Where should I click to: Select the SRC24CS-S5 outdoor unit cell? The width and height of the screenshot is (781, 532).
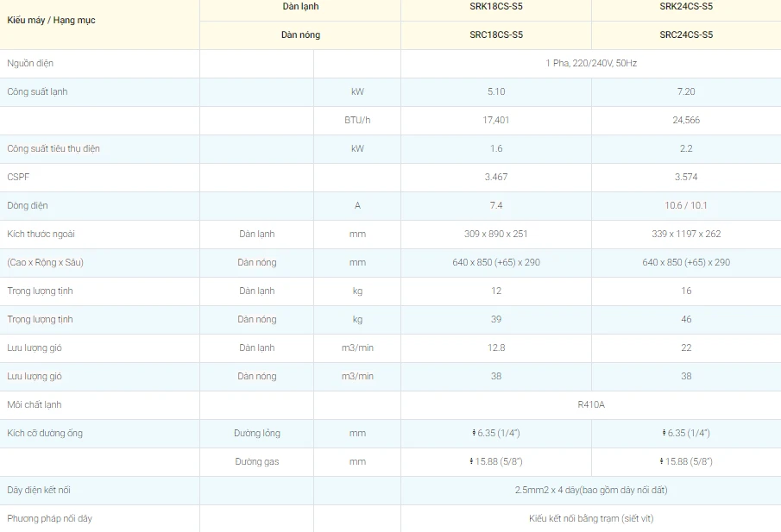point(685,35)
